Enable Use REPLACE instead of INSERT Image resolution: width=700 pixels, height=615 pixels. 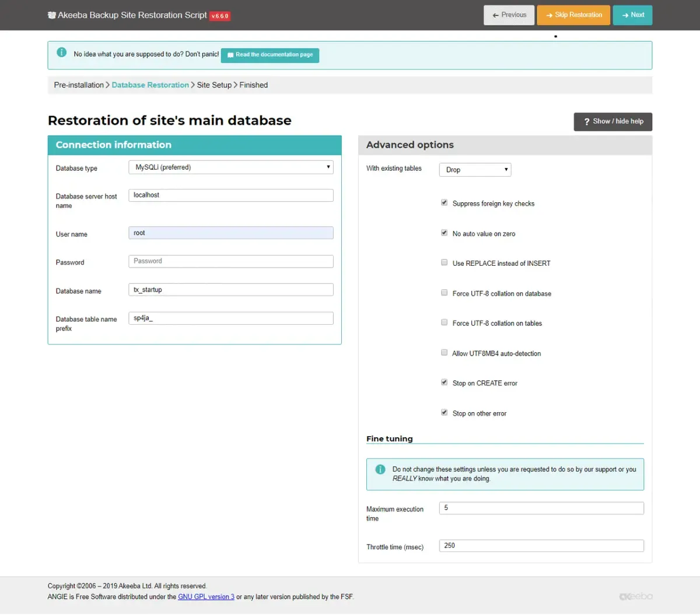(444, 262)
